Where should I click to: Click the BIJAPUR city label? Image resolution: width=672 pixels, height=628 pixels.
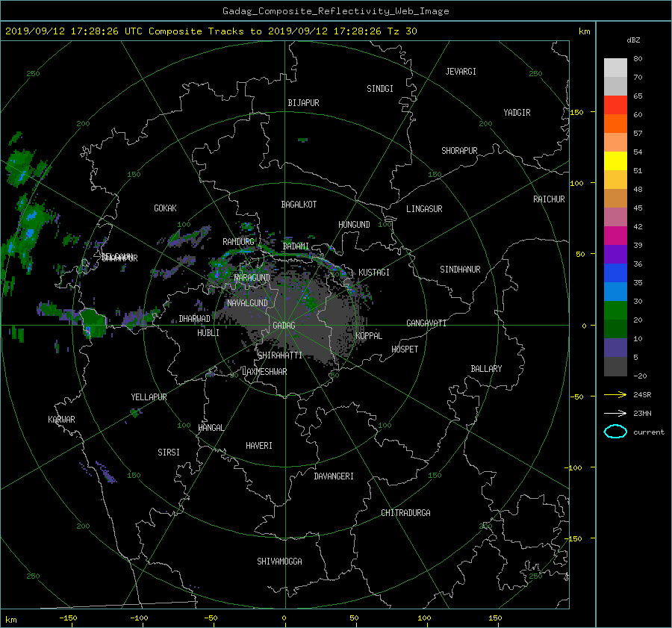[303, 103]
